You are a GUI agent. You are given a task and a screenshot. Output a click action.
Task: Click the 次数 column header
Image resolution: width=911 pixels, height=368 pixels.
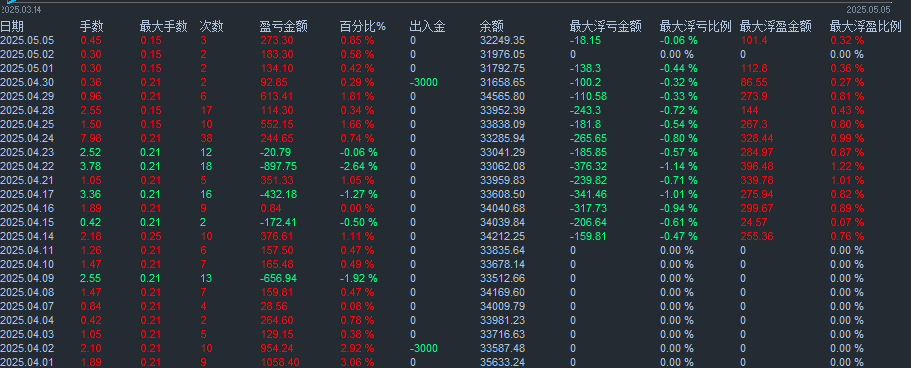(211, 26)
